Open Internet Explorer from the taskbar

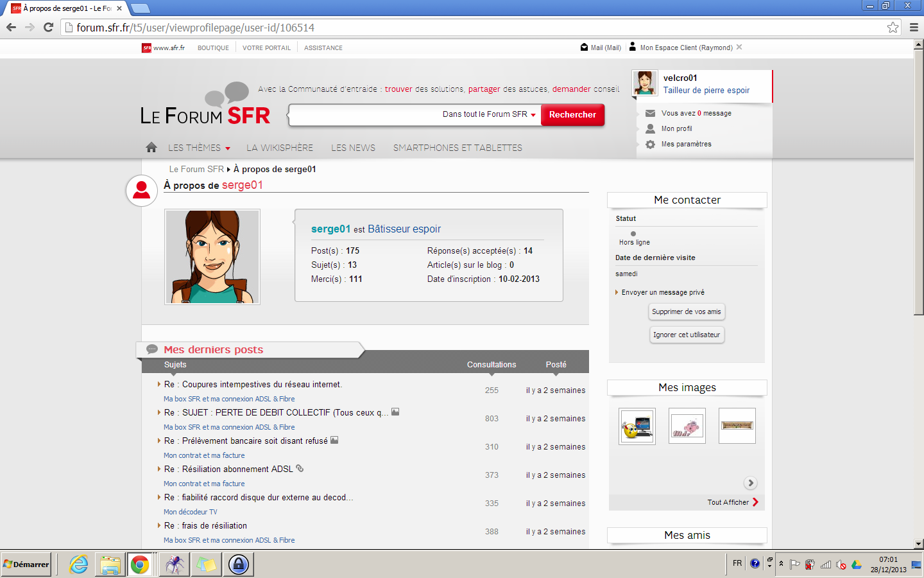tap(78, 565)
